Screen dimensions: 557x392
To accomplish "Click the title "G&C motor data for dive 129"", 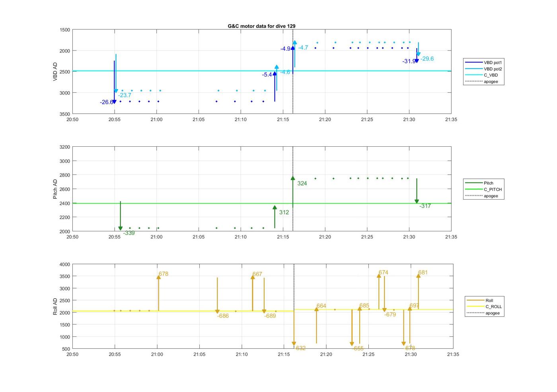I will tap(261, 26).
